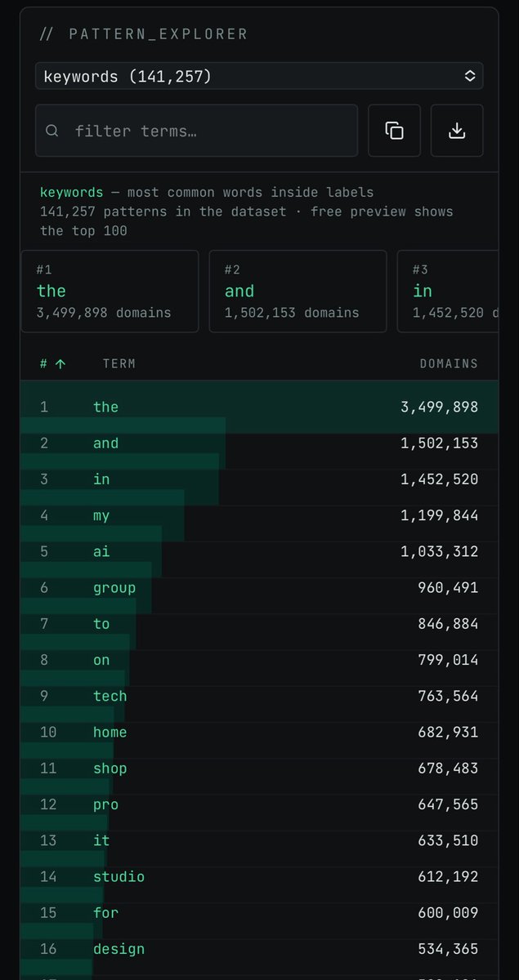Image resolution: width=519 pixels, height=980 pixels.
Task: Select the term 'design' in row 16
Action: pyautogui.click(x=119, y=949)
